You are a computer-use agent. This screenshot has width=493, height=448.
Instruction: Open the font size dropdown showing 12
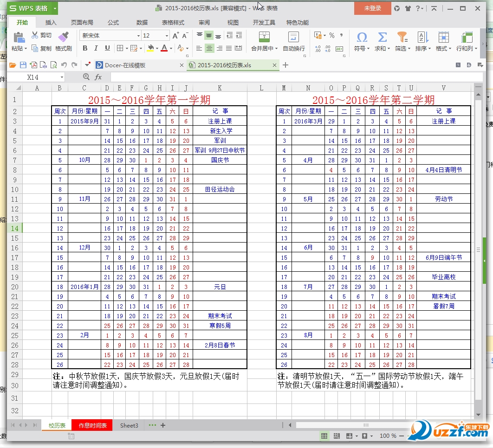167,36
